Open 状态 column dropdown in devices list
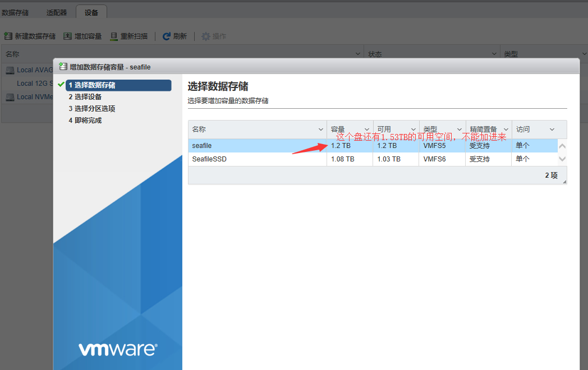This screenshot has height=370, width=588. pos(494,54)
